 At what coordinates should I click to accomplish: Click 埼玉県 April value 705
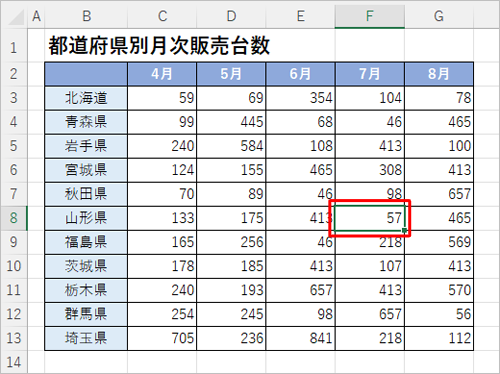[x=162, y=338]
